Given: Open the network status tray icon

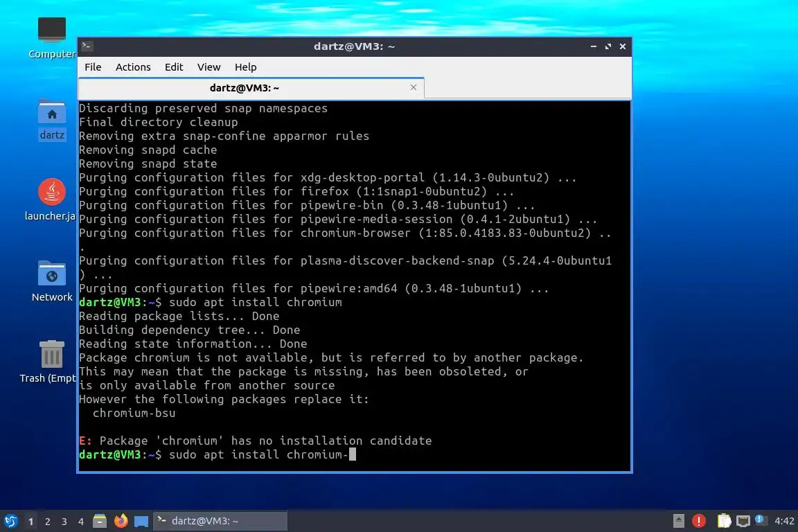Looking at the screenshot, I should [743, 520].
